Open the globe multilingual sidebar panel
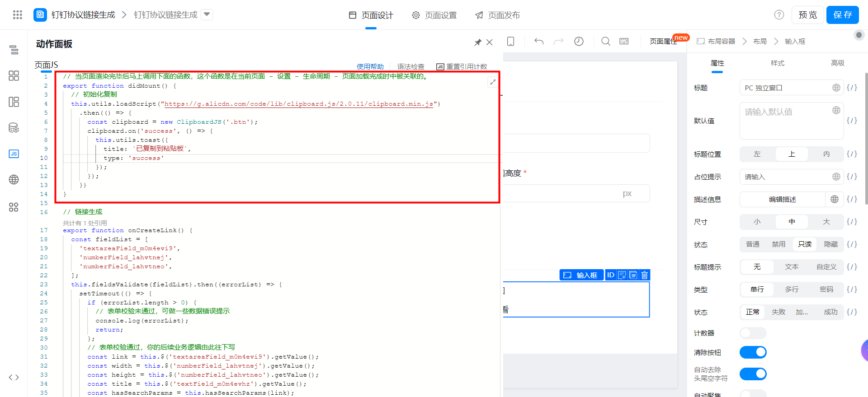Viewport: 868px width, 397px height. coord(14,179)
